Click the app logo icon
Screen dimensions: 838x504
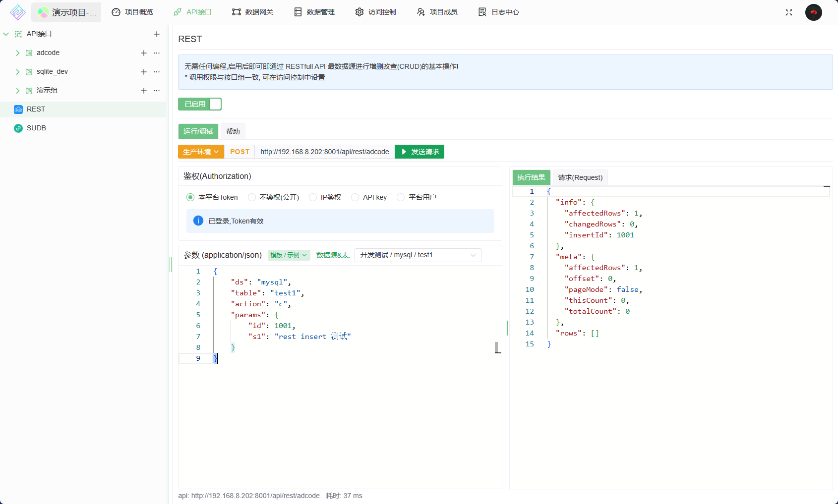pyautogui.click(x=17, y=12)
